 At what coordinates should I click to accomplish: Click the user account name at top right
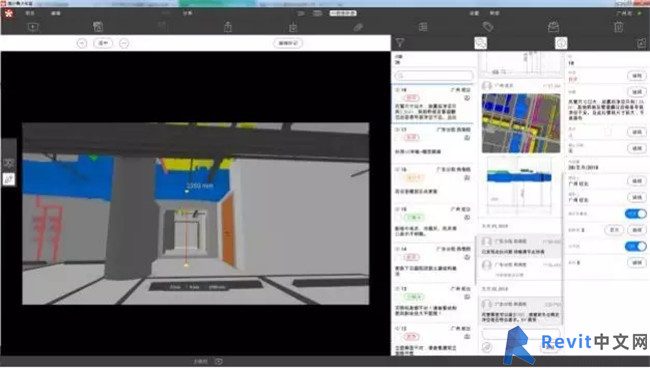pyautogui.click(x=624, y=13)
